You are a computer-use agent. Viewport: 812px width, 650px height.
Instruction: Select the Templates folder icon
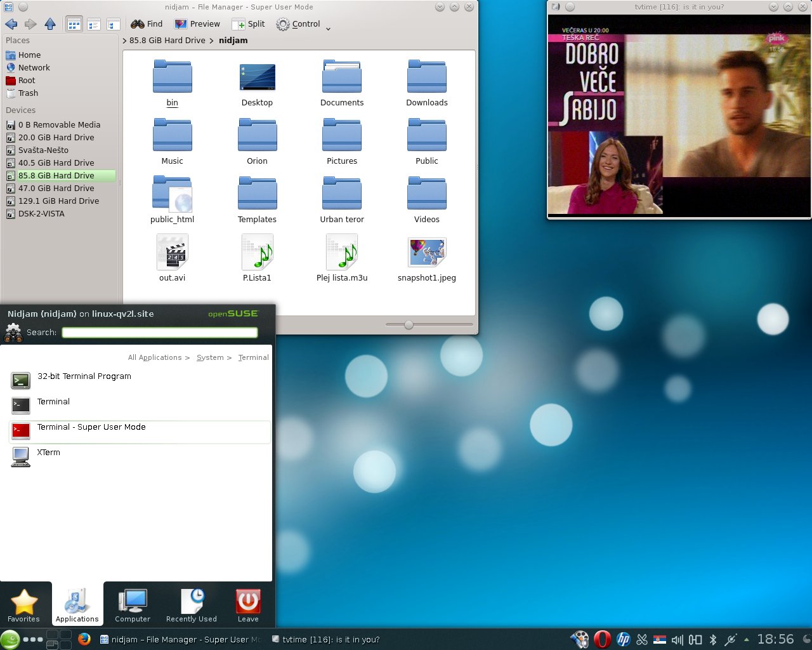pyautogui.click(x=257, y=193)
